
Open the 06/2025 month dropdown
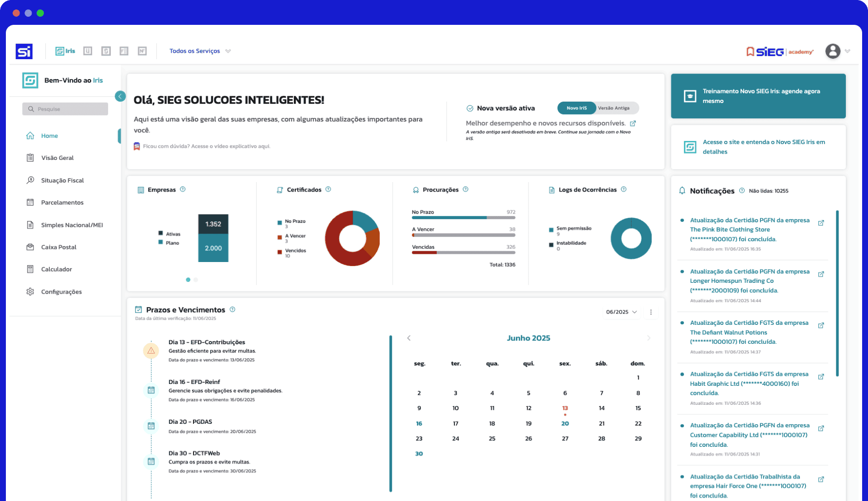(x=621, y=312)
